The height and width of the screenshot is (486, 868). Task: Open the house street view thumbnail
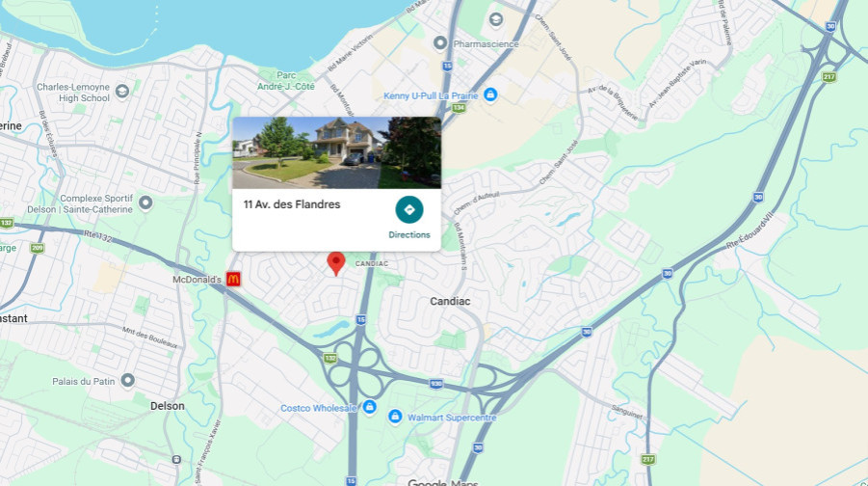pos(336,153)
